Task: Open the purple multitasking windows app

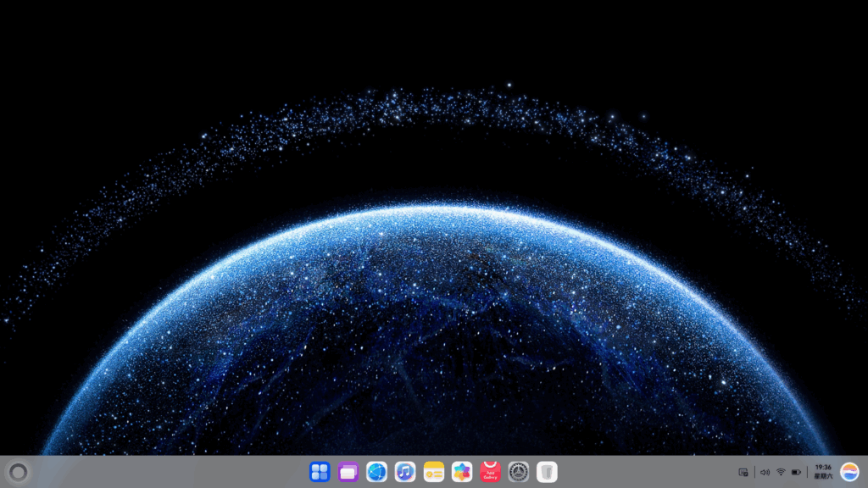Action: (348, 472)
